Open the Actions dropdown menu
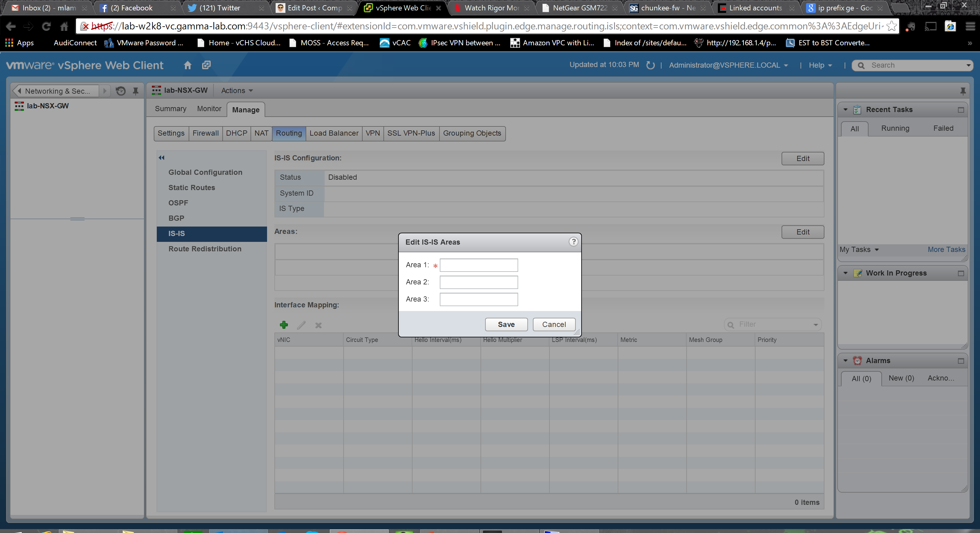Image resolution: width=980 pixels, height=533 pixels. coord(237,91)
